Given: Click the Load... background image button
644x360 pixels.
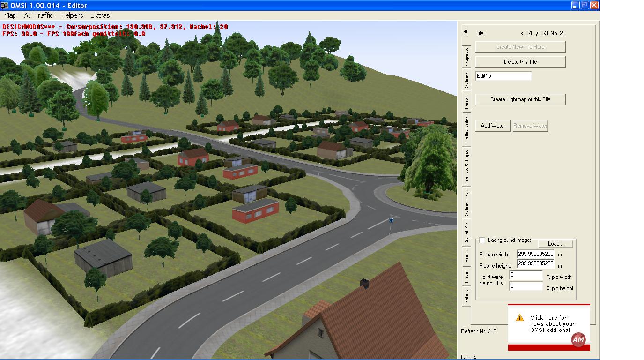Looking at the screenshot, I should [555, 244].
